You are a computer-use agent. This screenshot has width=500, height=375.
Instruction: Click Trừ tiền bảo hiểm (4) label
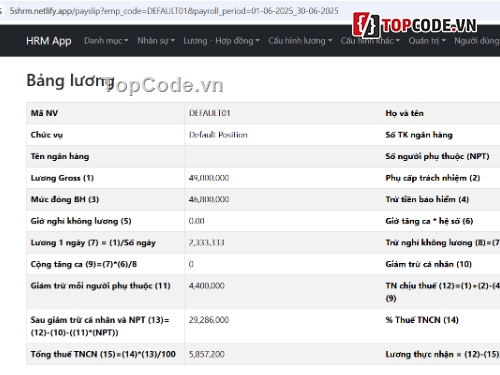point(427,199)
